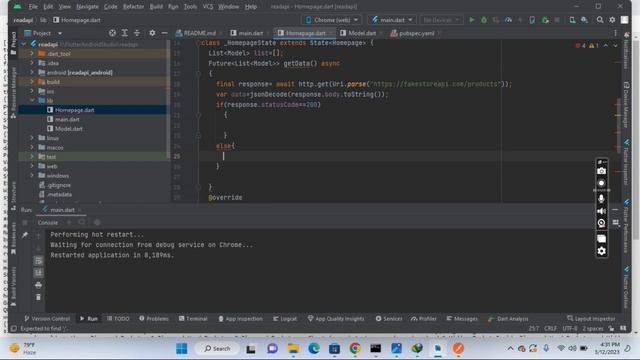The height and width of the screenshot is (360, 640).
Task: Open the profiler gauge icon in toolbar
Action: click(508, 20)
